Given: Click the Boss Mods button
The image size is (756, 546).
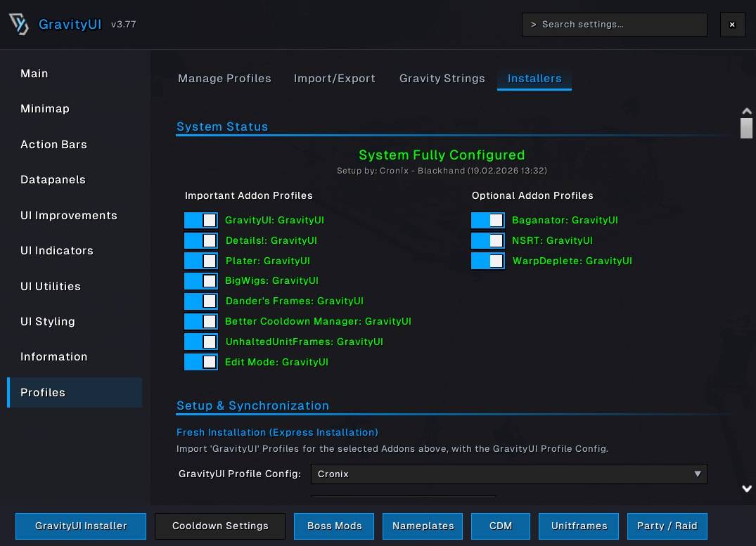Looking at the screenshot, I should pyautogui.click(x=334, y=526).
